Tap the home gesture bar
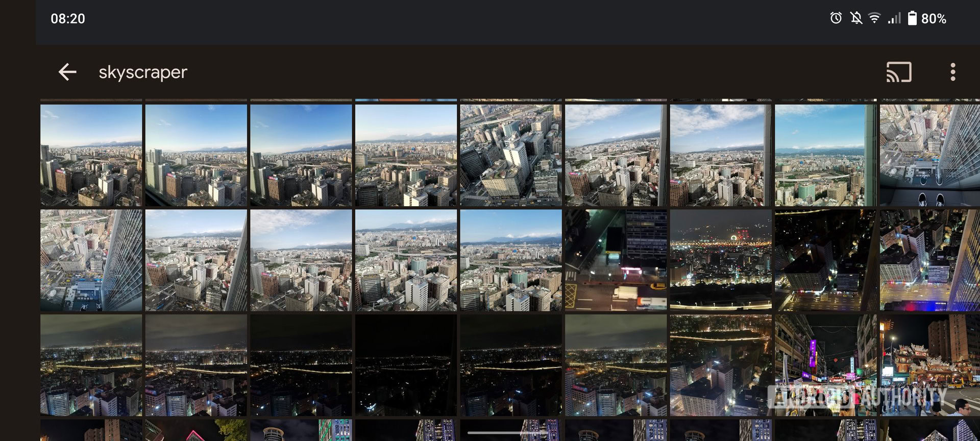980x441 pixels. [x=508, y=433]
